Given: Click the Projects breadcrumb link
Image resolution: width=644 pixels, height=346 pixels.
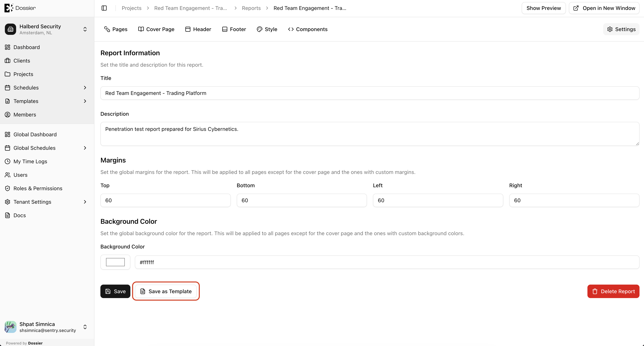Looking at the screenshot, I should tap(131, 8).
